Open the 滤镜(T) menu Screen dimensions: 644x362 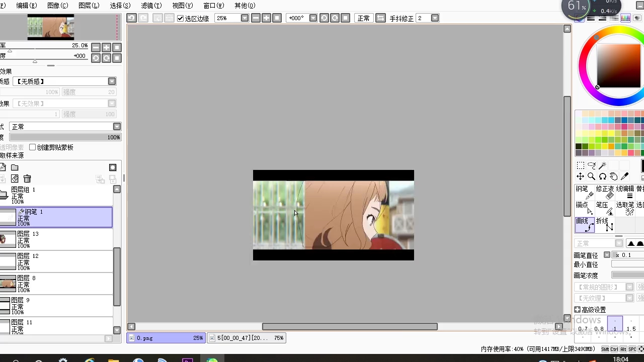(151, 6)
